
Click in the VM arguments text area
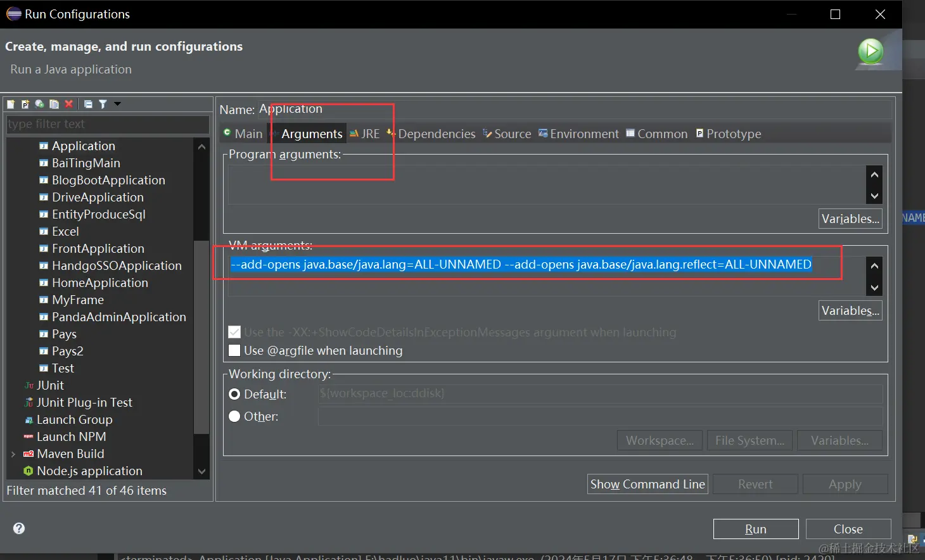547,276
